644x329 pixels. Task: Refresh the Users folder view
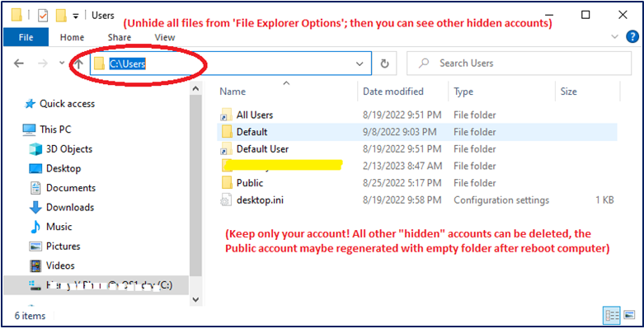[384, 63]
